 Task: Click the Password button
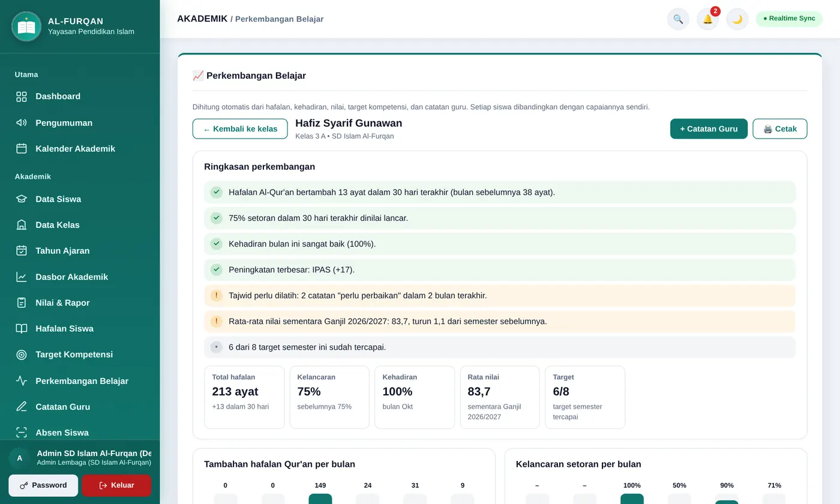point(43,485)
